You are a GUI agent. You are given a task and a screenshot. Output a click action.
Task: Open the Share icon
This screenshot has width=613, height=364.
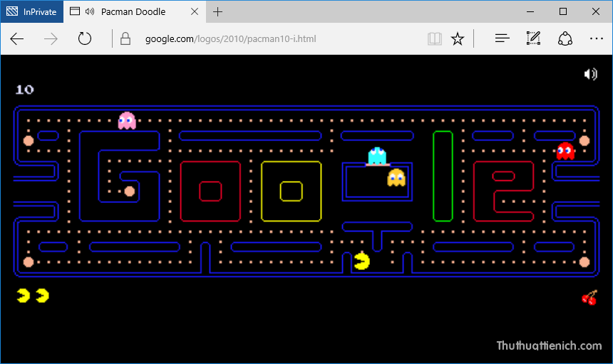coord(565,38)
